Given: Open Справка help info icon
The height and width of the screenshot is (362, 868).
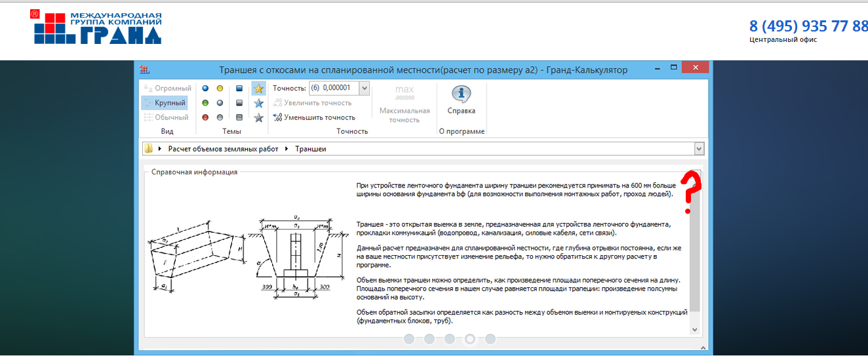Looking at the screenshot, I should pyautogui.click(x=462, y=94).
